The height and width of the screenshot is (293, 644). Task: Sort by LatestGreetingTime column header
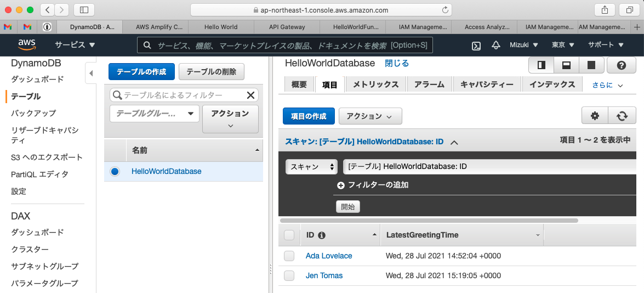[x=461, y=235]
